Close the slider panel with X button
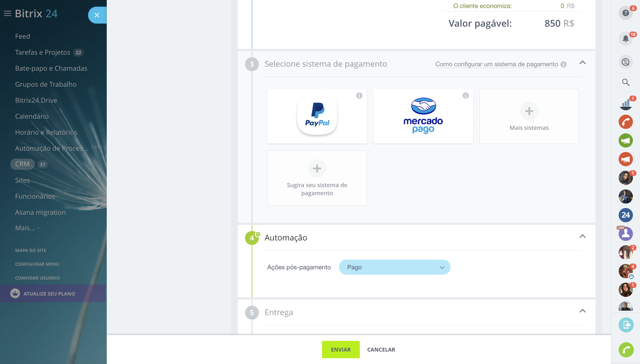The height and width of the screenshot is (364, 640). 97,15
